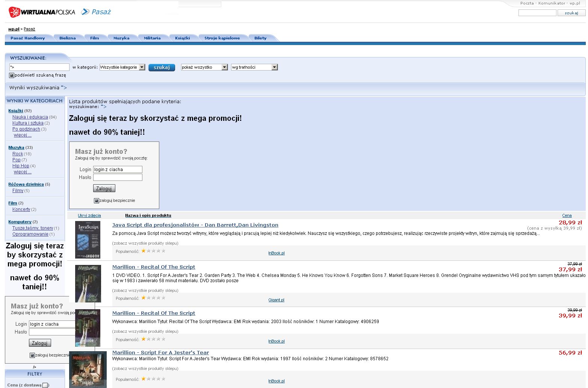Check the 'Cena (z dostawą)' filter box
This screenshot has width=588, height=388.
point(45,385)
